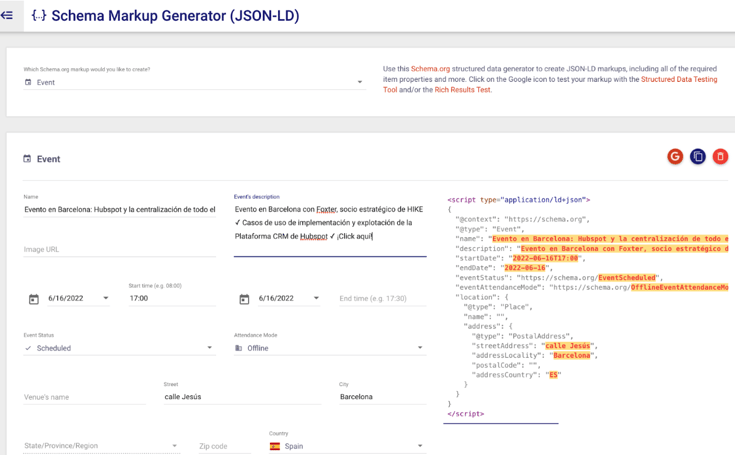This screenshot has height=455, width=735.
Task: Click the highlighted addressCountry ES value
Action: 554,375
